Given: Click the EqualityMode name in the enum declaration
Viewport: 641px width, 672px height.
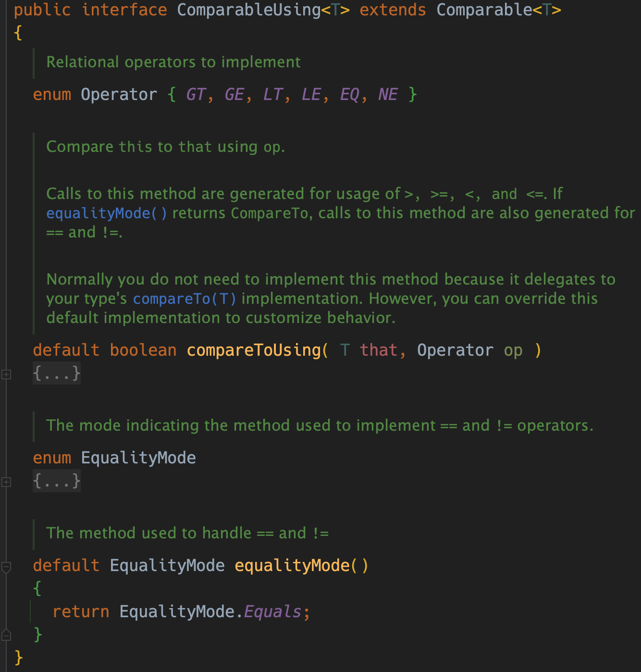Looking at the screenshot, I should click(x=138, y=458).
